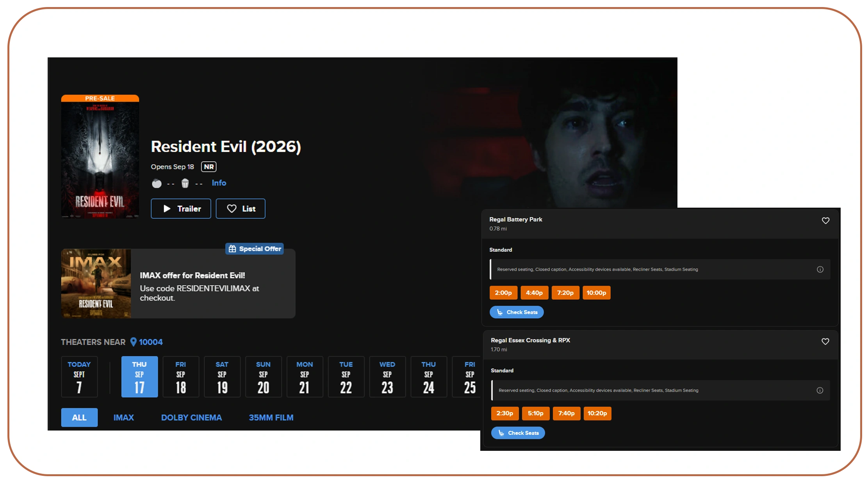Screen dimensions: 868x484
Task: Filter showtimes by IMAX
Action: (124, 418)
